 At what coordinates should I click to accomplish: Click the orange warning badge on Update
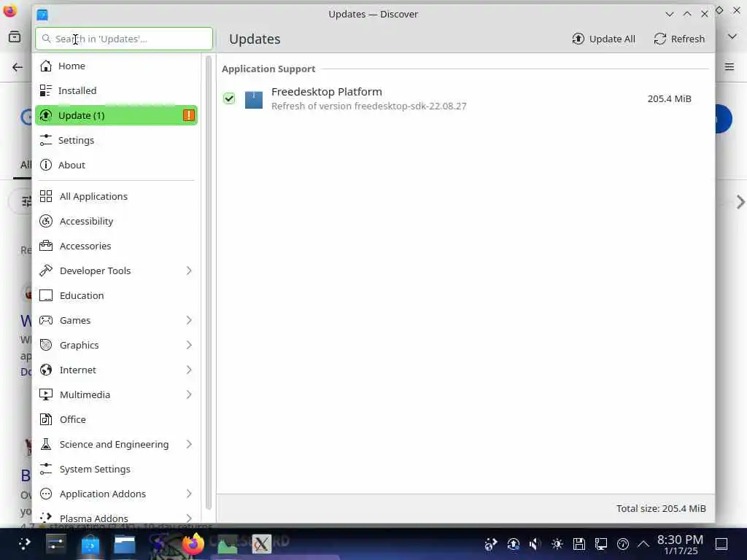click(189, 115)
